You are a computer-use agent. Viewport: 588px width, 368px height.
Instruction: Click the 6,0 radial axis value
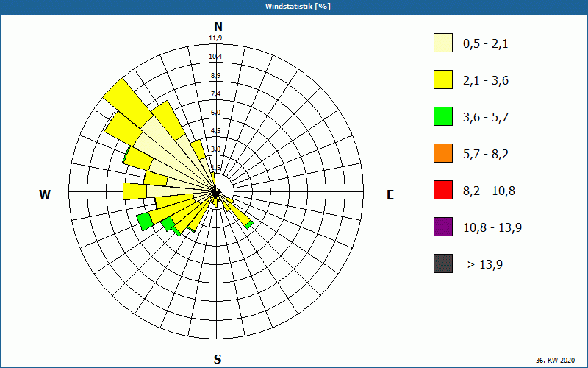[215, 113]
